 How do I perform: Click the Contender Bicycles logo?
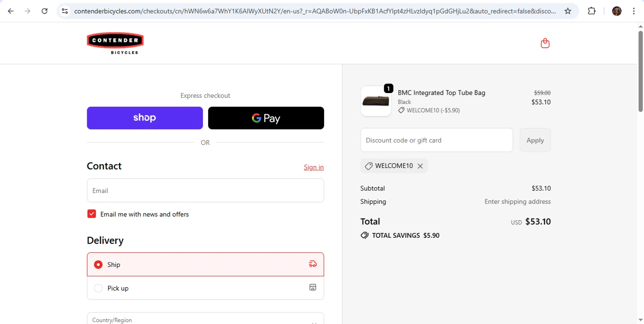pos(115,43)
